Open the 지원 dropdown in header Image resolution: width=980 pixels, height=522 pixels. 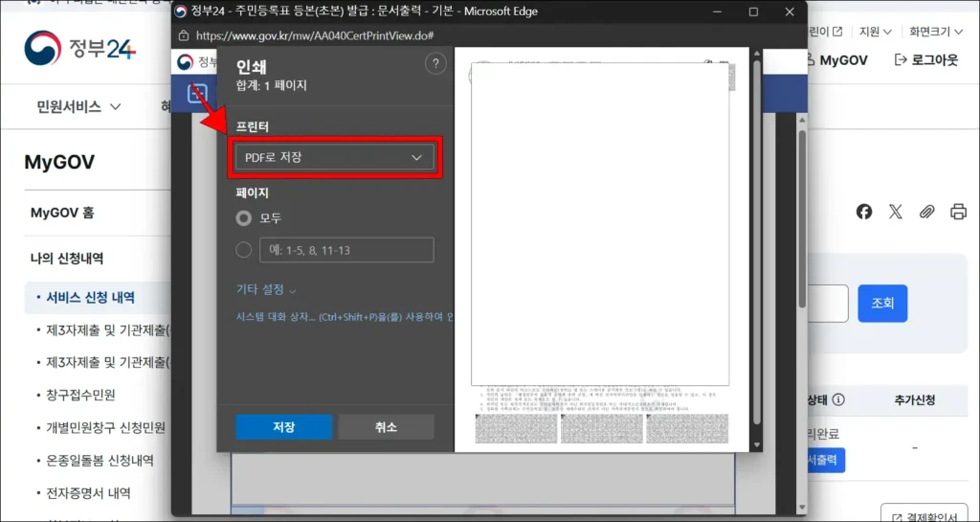click(875, 32)
